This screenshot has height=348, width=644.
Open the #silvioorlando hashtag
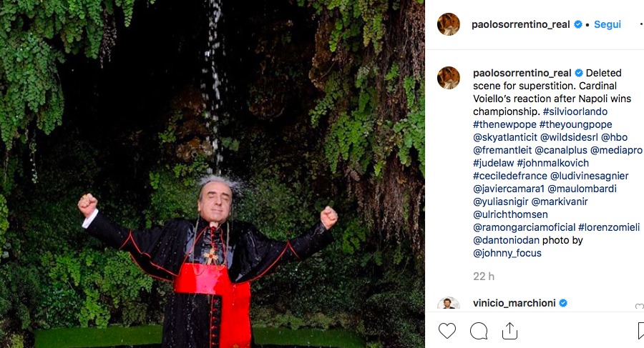pyautogui.click(x=575, y=111)
